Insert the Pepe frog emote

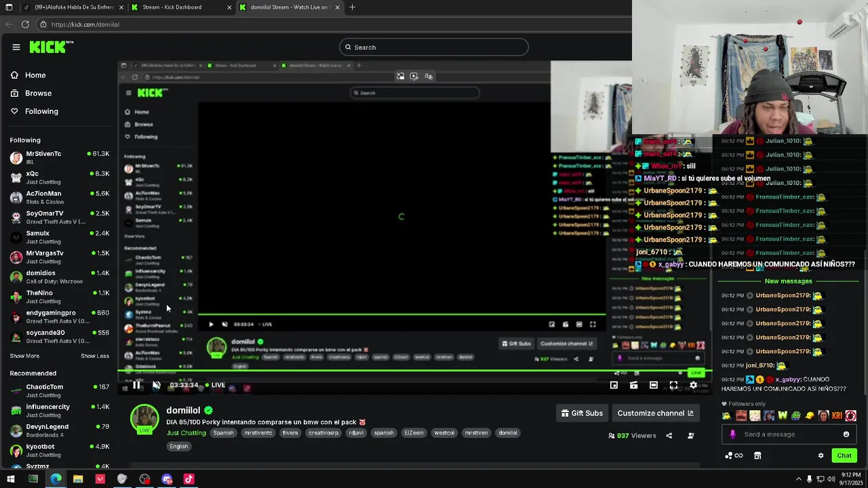tap(796, 415)
